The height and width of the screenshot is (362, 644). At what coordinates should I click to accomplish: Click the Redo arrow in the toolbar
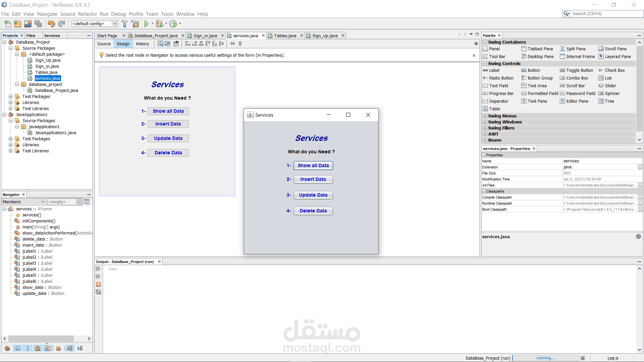tap(61, 23)
